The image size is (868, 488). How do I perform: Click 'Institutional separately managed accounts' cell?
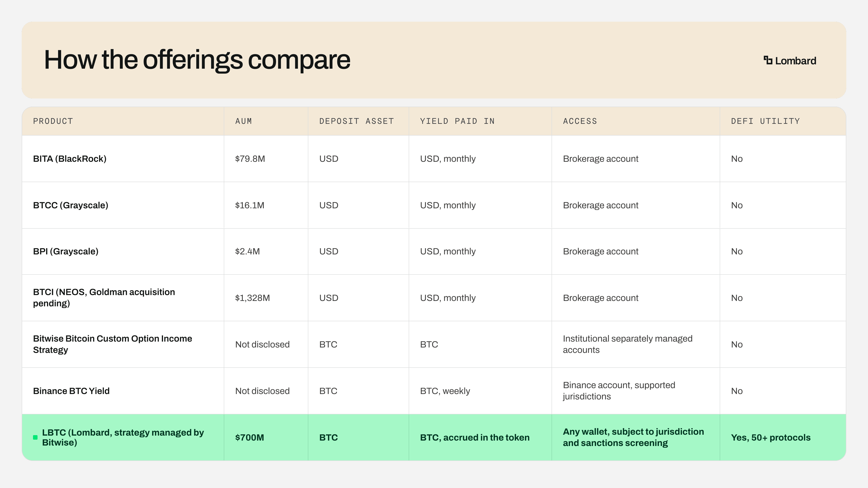click(628, 344)
